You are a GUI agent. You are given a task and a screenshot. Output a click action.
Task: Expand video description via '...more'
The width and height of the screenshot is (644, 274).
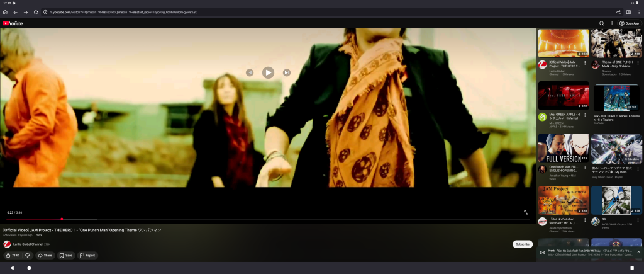tap(38, 235)
